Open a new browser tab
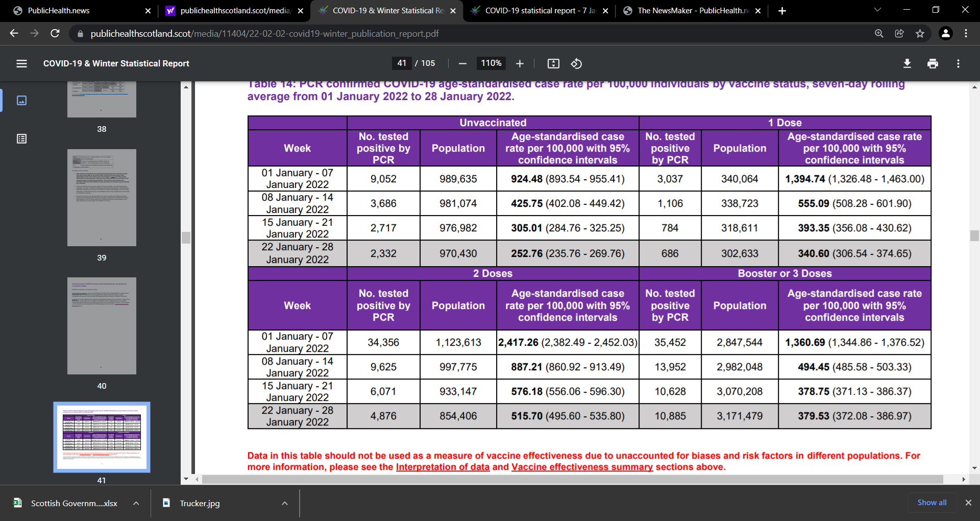This screenshot has width=980, height=521. tap(782, 11)
